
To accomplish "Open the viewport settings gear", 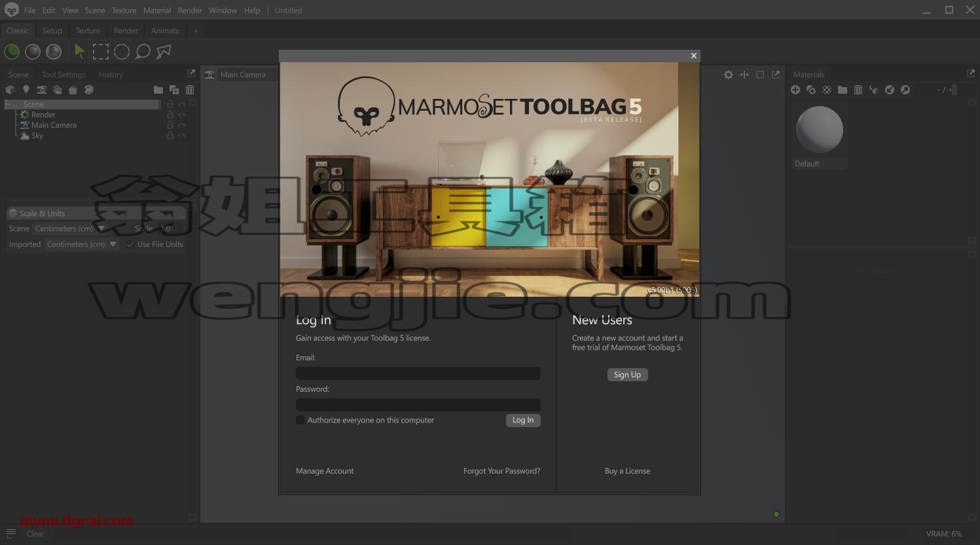I will (x=729, y=75).
